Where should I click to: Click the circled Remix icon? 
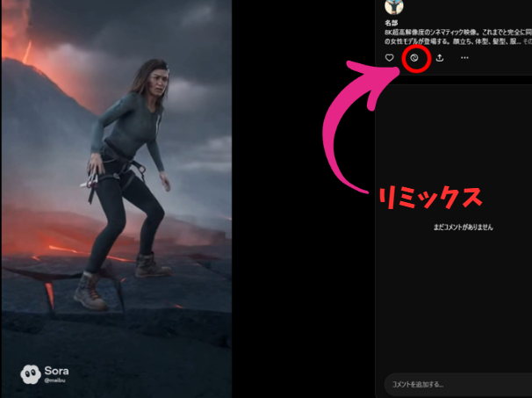pyautogui.click(x=414, y=58)
